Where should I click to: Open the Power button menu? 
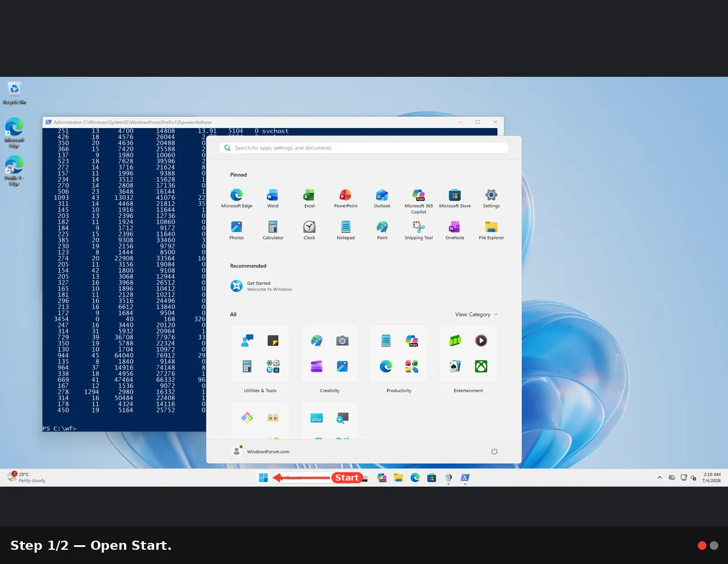pos(494,451)
